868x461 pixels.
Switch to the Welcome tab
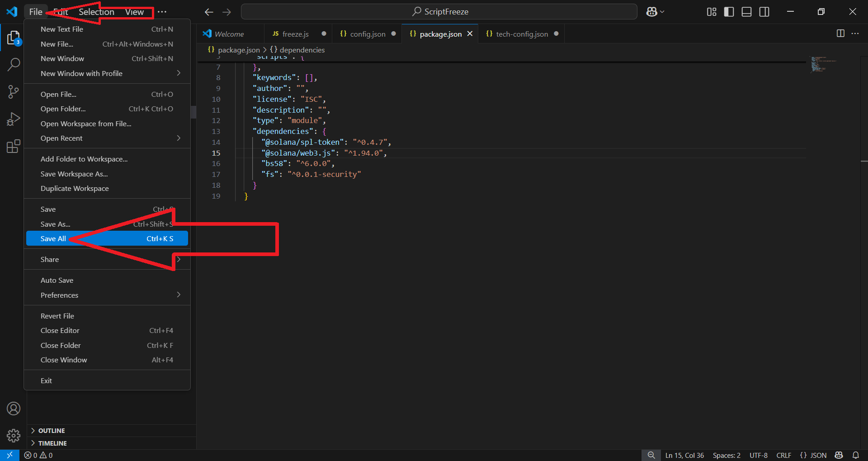[x=229, y=34]
